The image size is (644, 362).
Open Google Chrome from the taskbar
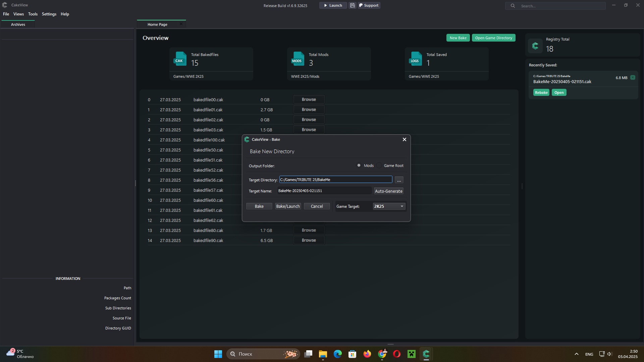[382, 354]
